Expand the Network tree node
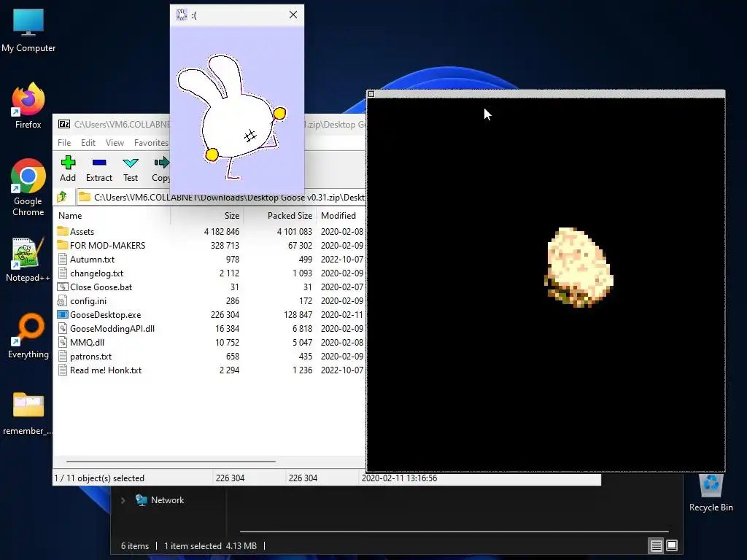 tap(123, 500)
